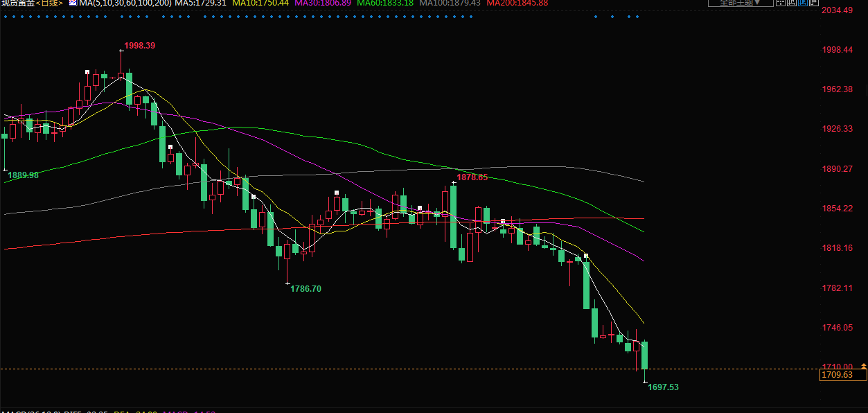Click the 1889.98 low price label
868x413 pixels.
pos(23,176)
